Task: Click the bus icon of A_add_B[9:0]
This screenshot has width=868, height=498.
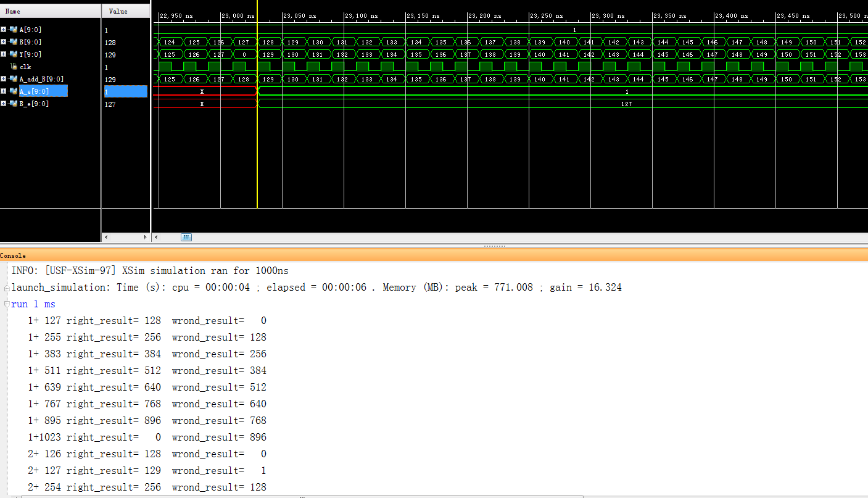Action: click(x=14, y=79)
